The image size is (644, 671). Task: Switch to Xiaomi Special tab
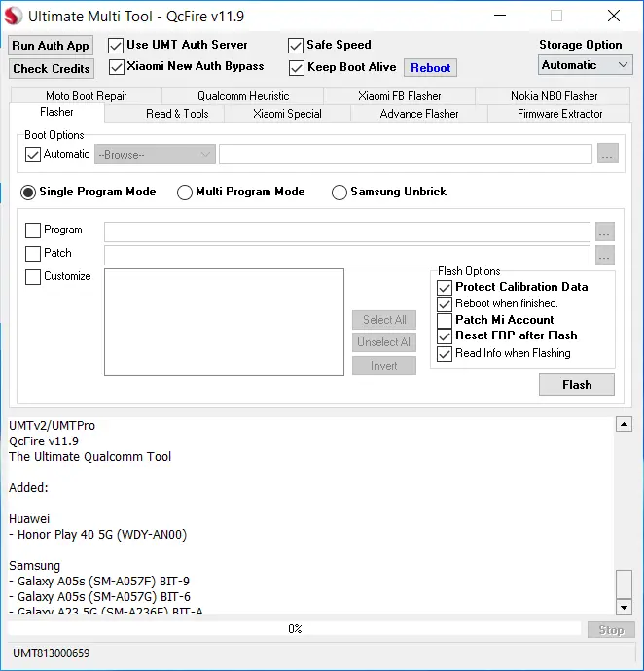[x=287, y=114]
